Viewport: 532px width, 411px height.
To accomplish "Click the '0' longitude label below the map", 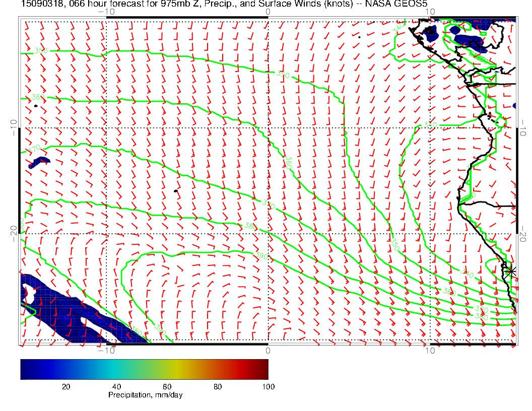I will (x=268, y=351).
